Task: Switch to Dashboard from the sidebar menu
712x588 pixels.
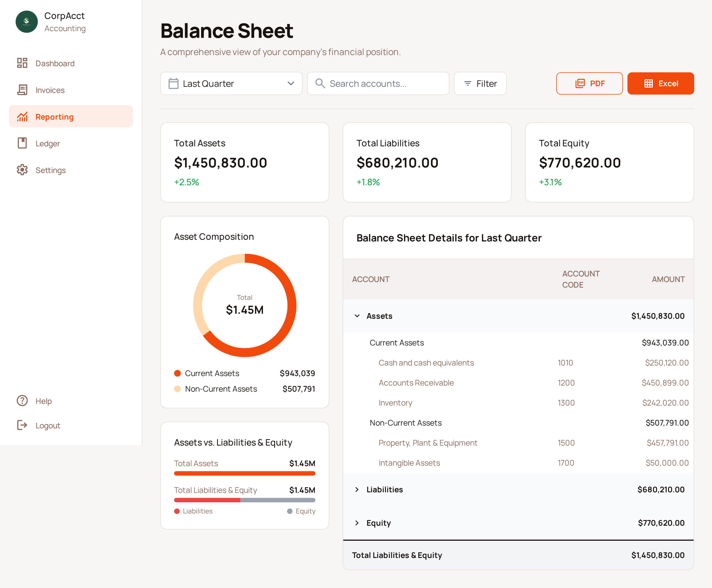Action: point(55,63)
